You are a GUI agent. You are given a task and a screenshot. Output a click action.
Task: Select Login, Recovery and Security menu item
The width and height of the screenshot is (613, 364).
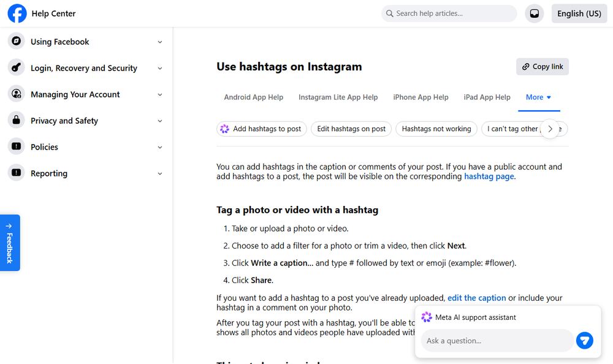point(86,67)
